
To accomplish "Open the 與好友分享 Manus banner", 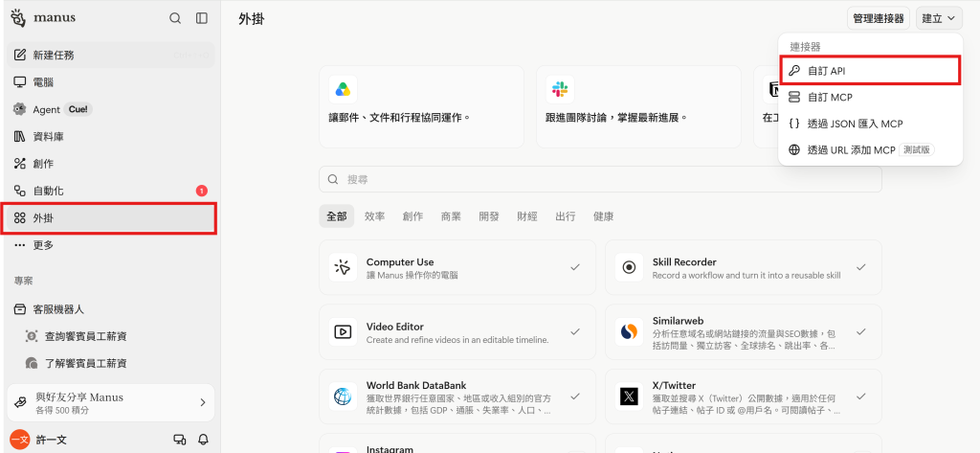I will [x=111, y=403].
